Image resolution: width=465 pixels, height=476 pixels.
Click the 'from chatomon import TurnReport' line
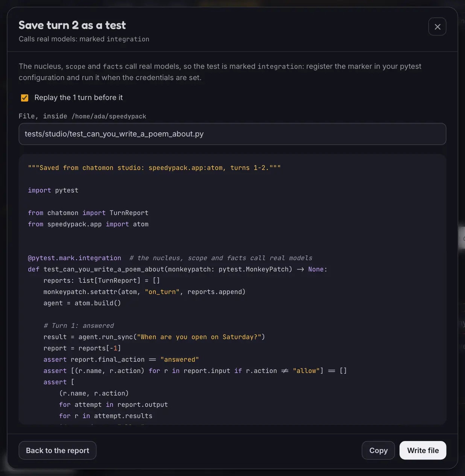click(x=88, y=213)
